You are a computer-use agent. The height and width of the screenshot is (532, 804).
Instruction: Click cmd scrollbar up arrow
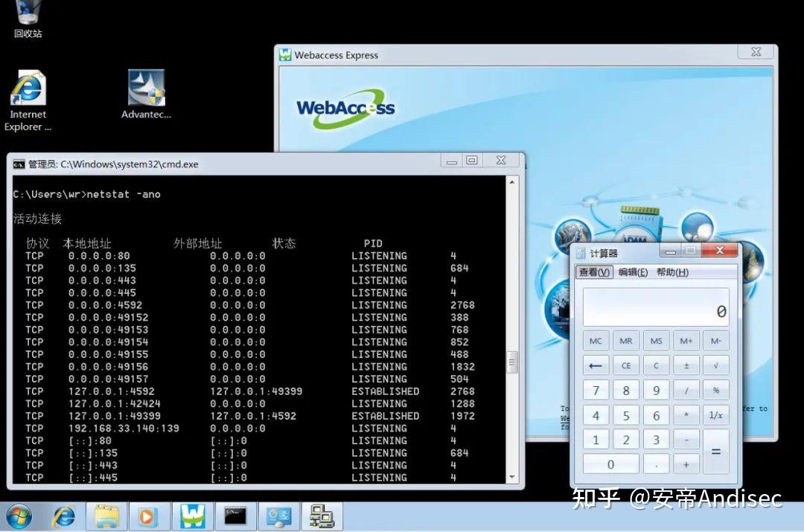(511, 182)
